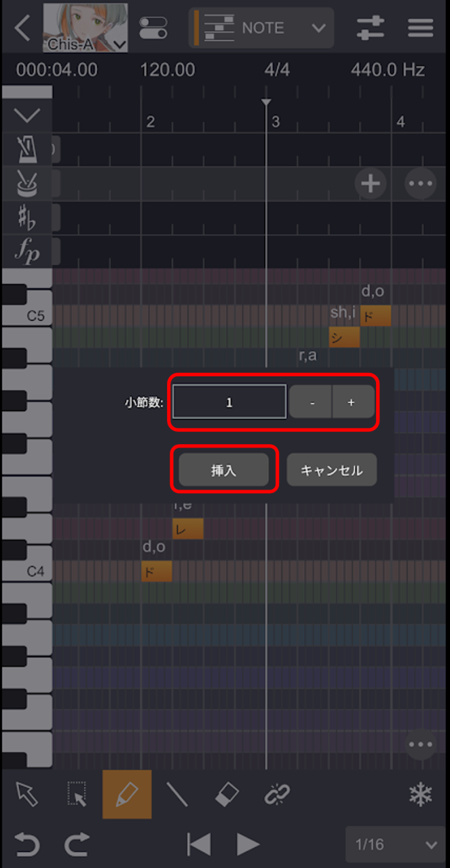The height and width of the screenshot is (868, 450).
Task: Open the track three-dots options menu
Action: 421,184
